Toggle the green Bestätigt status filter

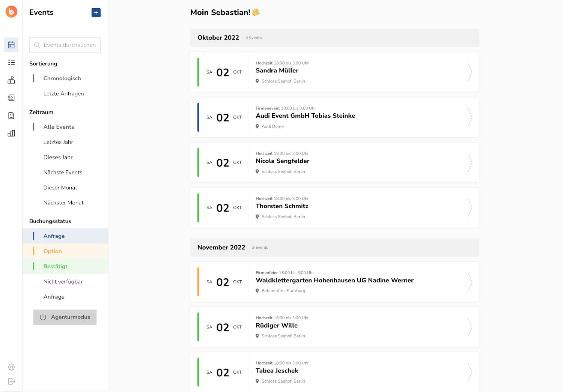pyautogui.click(x=65, y=266)
